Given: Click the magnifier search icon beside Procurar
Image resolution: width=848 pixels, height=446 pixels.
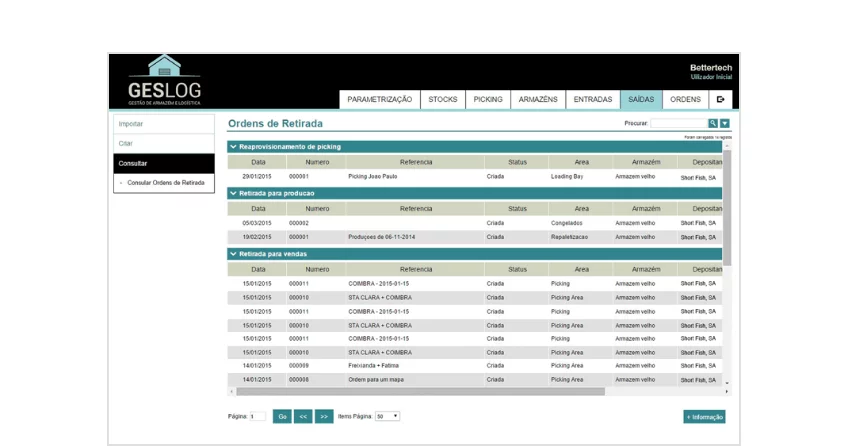Looking at the screenshot, I should 713,124.
